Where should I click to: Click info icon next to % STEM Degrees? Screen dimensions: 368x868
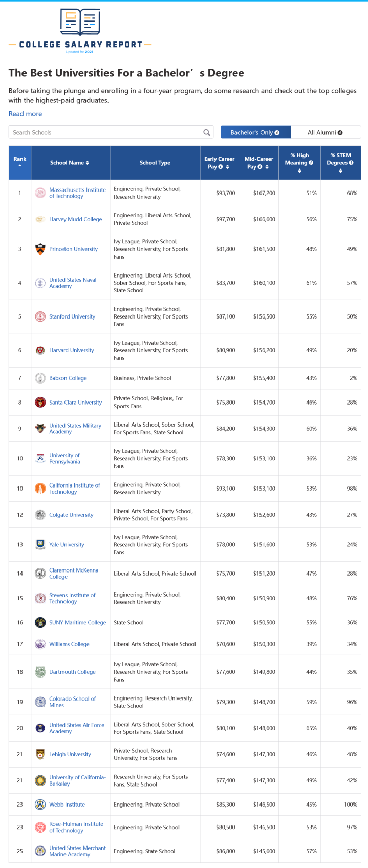pyautogui.click(x=351, y=163)
